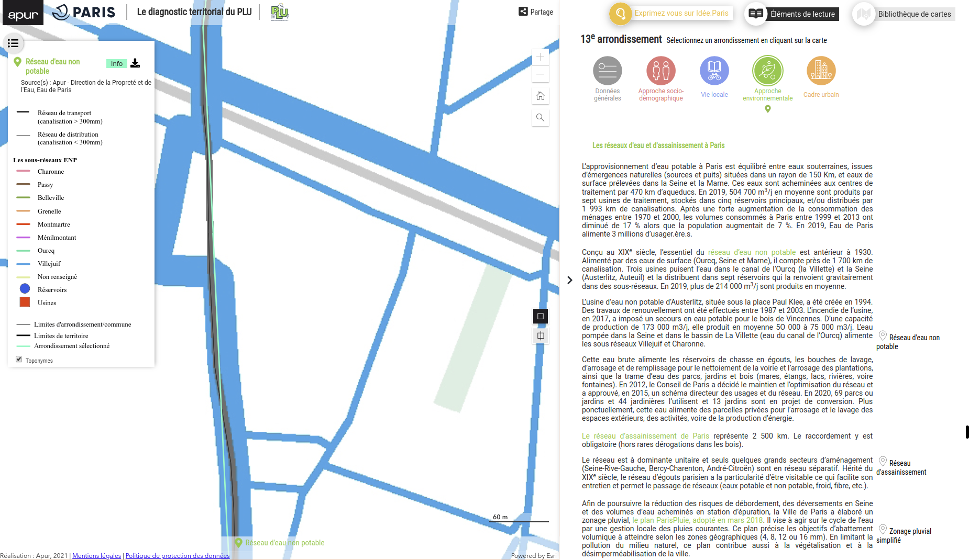Zoom out on the map

point(540,74)
